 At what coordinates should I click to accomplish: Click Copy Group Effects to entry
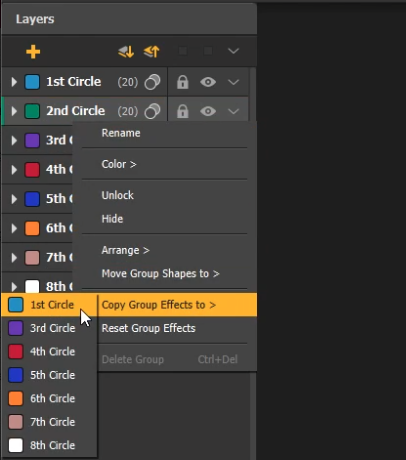[177, 305]
